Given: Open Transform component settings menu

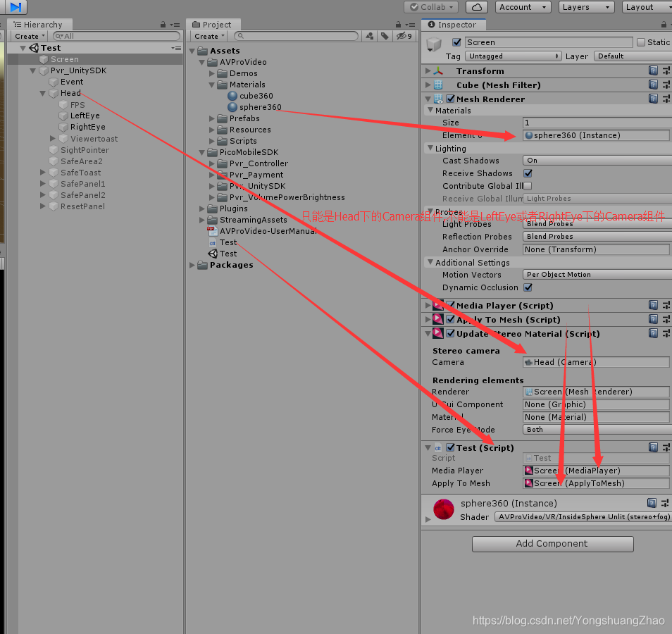Looking at the screenshot, I should click(666, 70).
